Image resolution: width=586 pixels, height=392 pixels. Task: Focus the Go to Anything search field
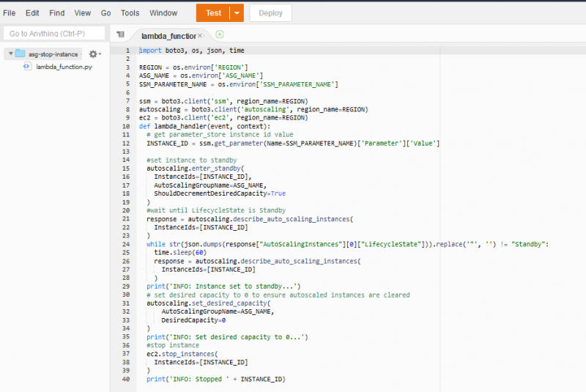tap(54, 34)
